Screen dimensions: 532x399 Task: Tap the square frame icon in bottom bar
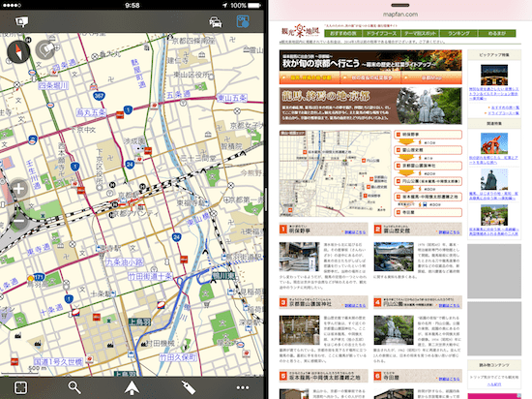tap(20, 387)
